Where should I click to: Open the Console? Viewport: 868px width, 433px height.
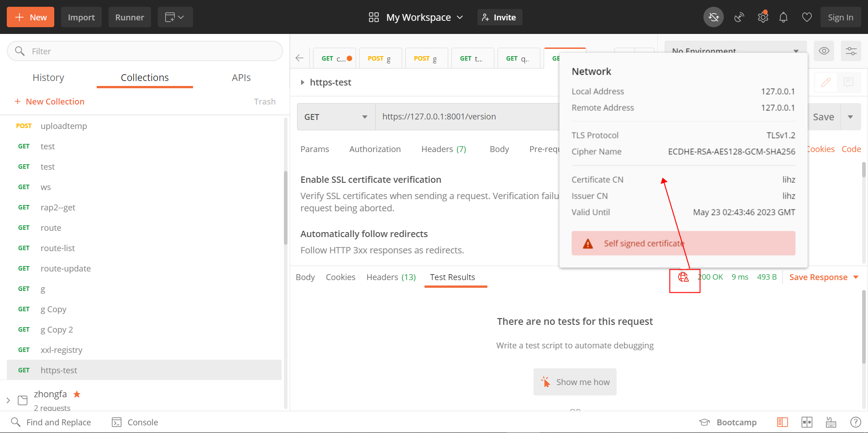click(x=135, y=422)
